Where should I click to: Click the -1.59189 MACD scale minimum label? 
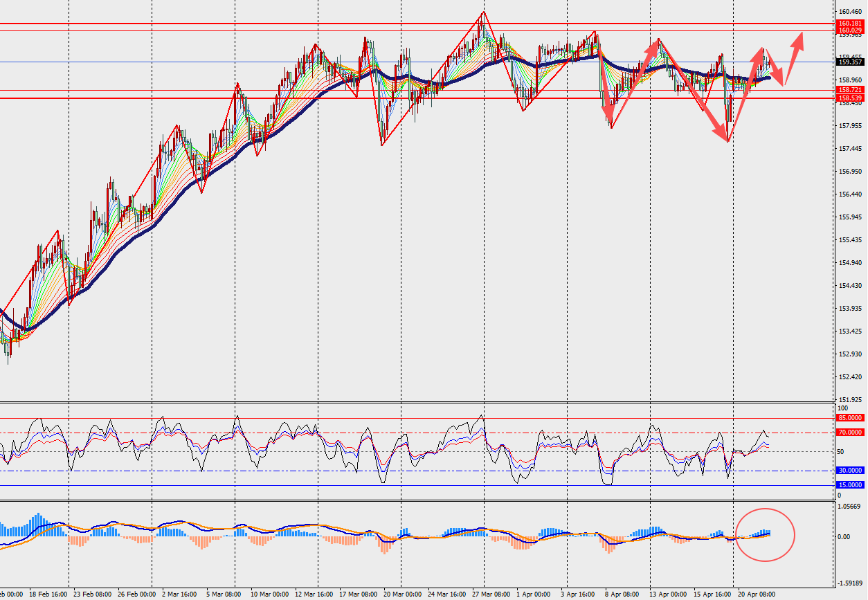click(x=849, y=583)
